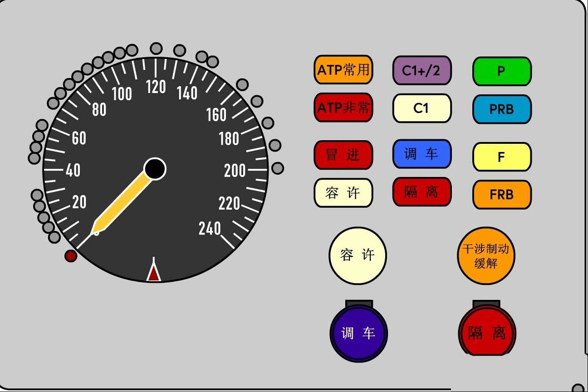Click the grey lamp beside the 200 mark
Screen dimensions: 588x392
click(278, 168)
